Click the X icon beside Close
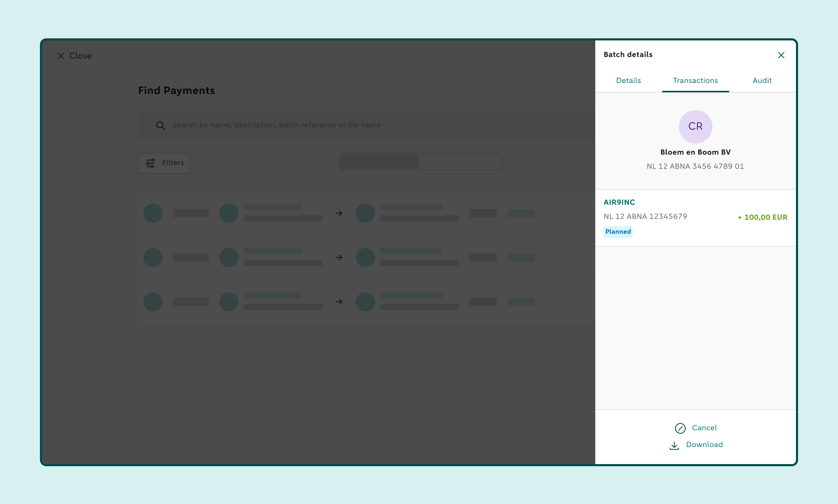 pyautogui.click(x=61, y=56)
